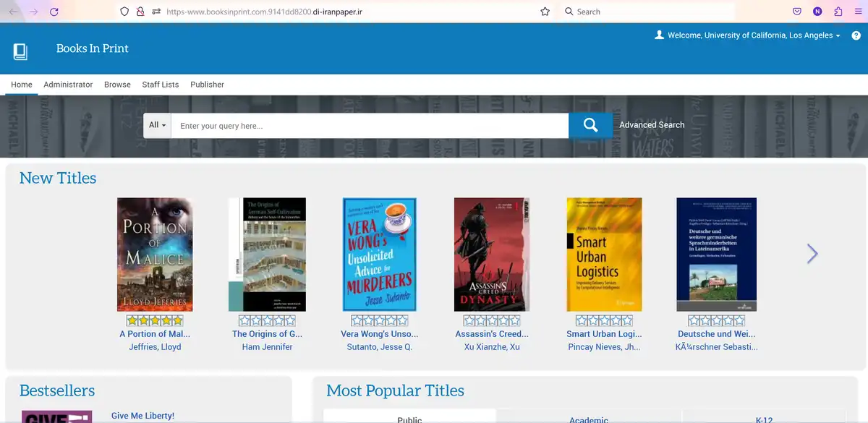Open author link Pincay Nieves, Jh...
Image resolution: width=868 pixels, height=423 pixels.
[x=604, y=347]
